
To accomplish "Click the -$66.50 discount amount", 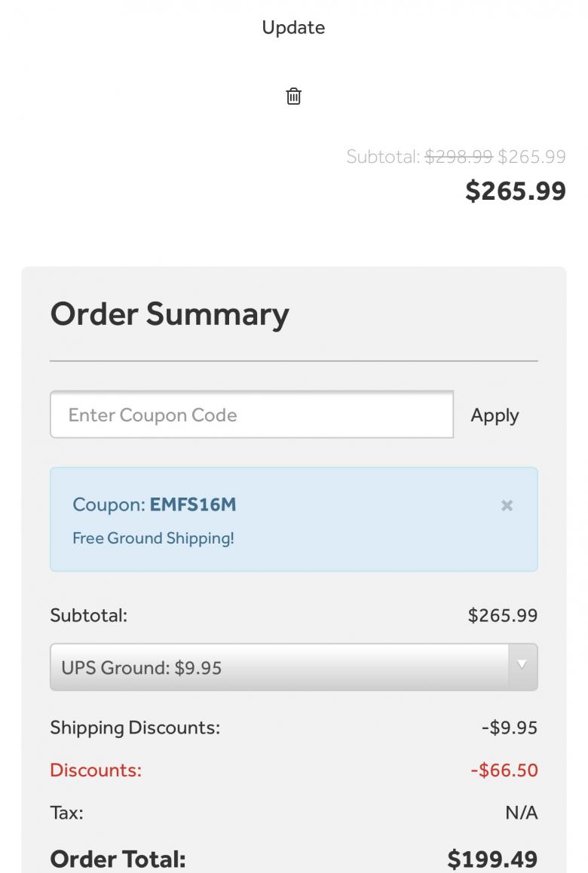I will pos(504,770).
